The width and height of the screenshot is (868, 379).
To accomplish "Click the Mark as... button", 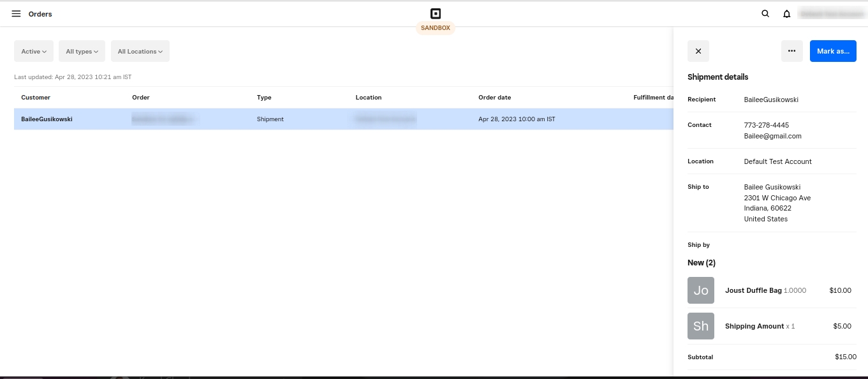I will (x=832, y=51).
